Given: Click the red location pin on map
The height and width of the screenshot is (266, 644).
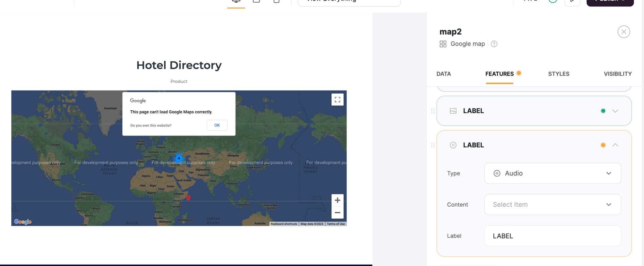Looking at the screenshot, I should pos(189,198).
